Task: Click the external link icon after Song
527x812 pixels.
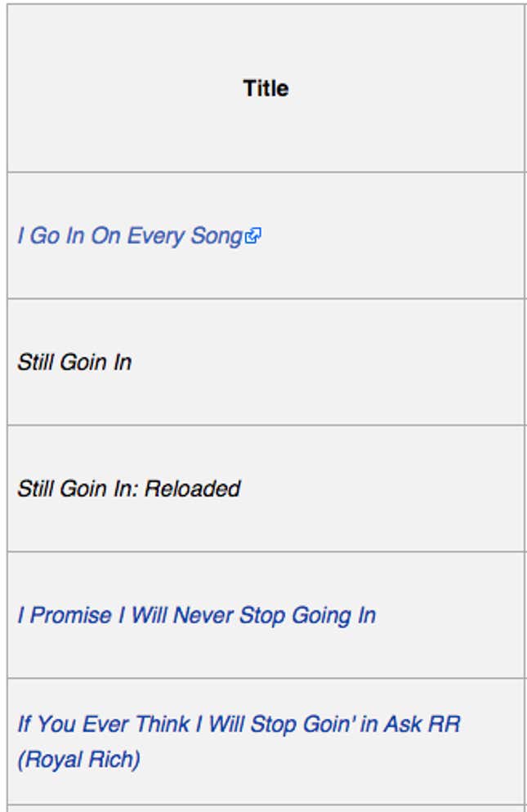Action: tap(252, 235)
